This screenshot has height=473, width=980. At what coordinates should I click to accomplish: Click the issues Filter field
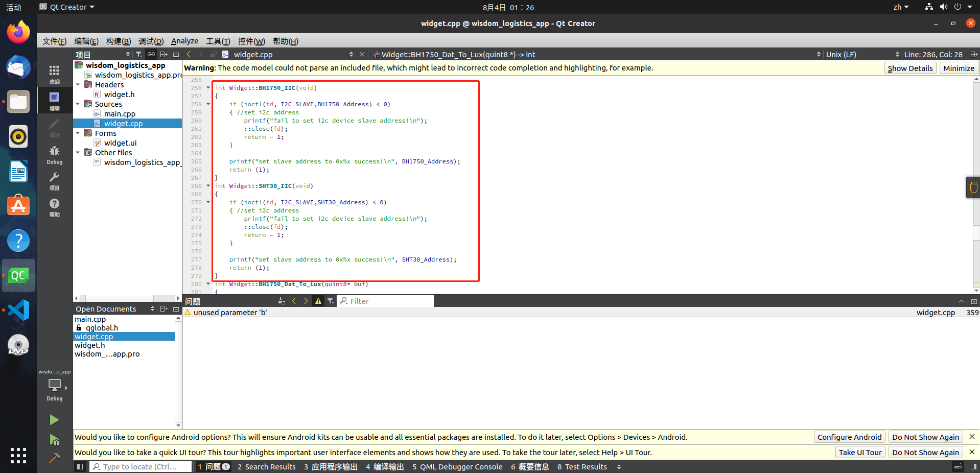pyautogui.click(x=386, y=301)
